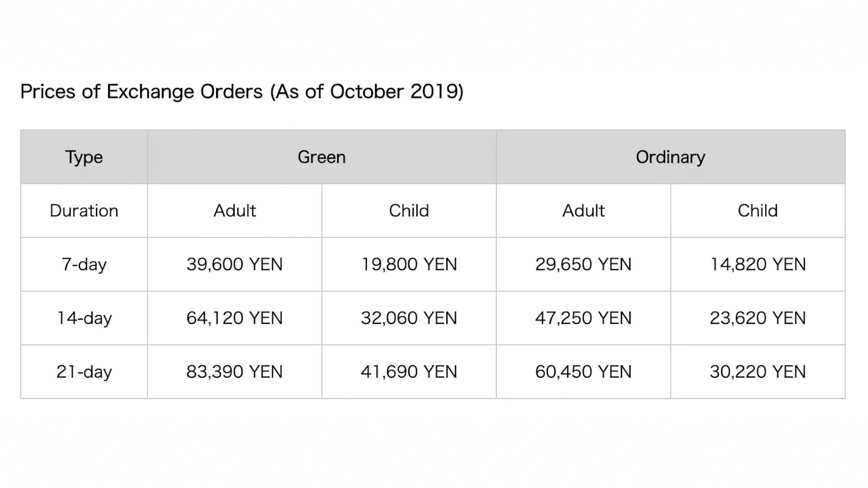Select the Ordinary header cell
The width and height of the screenshot is (868, 488).
point(671,157)
